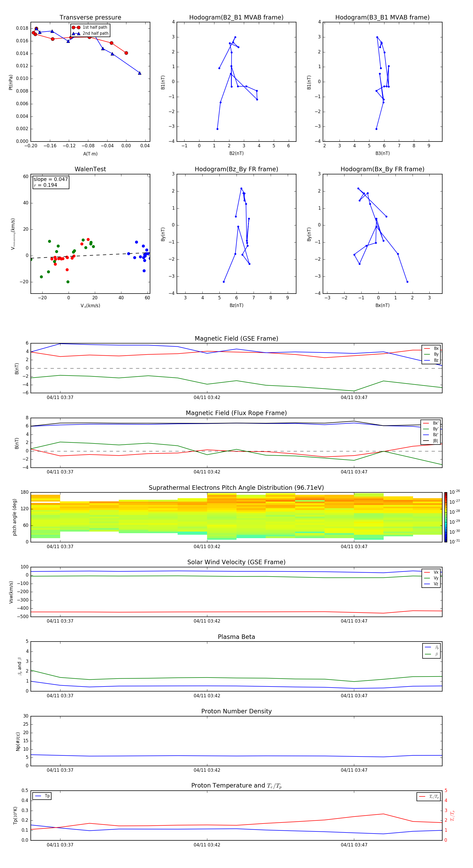Click 'Hodogram(Bz_By FR frame)' title

pos(236,169)
